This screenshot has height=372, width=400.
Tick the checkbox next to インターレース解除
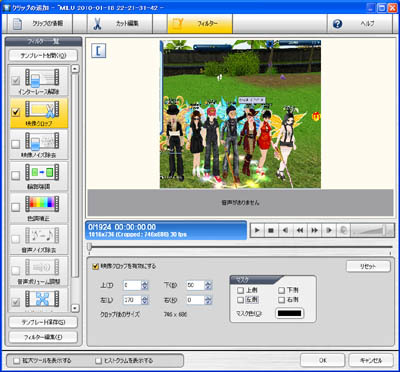pyautogui.click(x=15, y=81)
